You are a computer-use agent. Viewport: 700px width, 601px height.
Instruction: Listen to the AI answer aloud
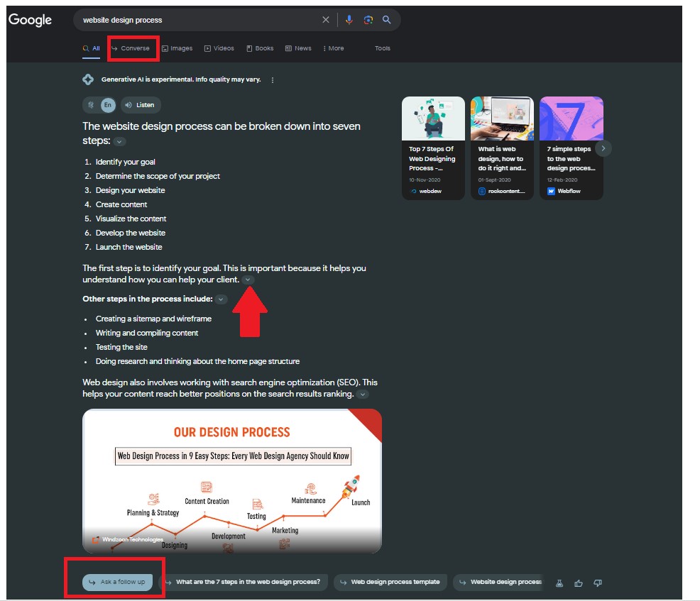(x=140, y=105)
